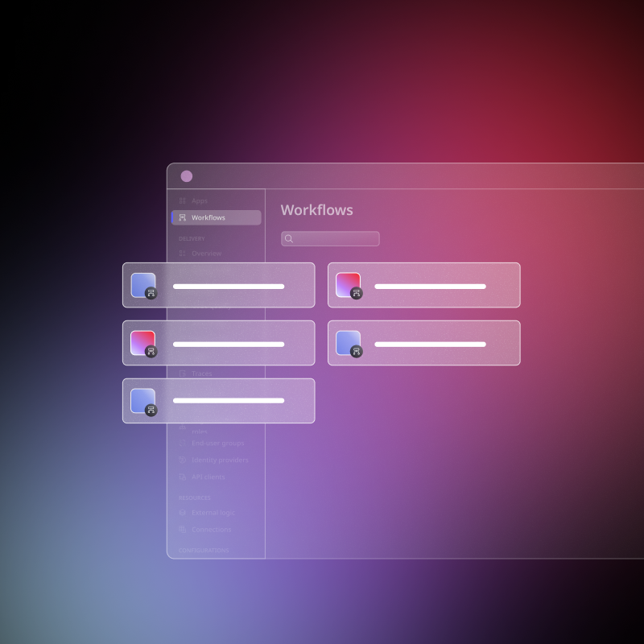Viewport: 644px width, 644px height.
Task: Click the Identity providers shield icon
Action: [x=183, y=460]
